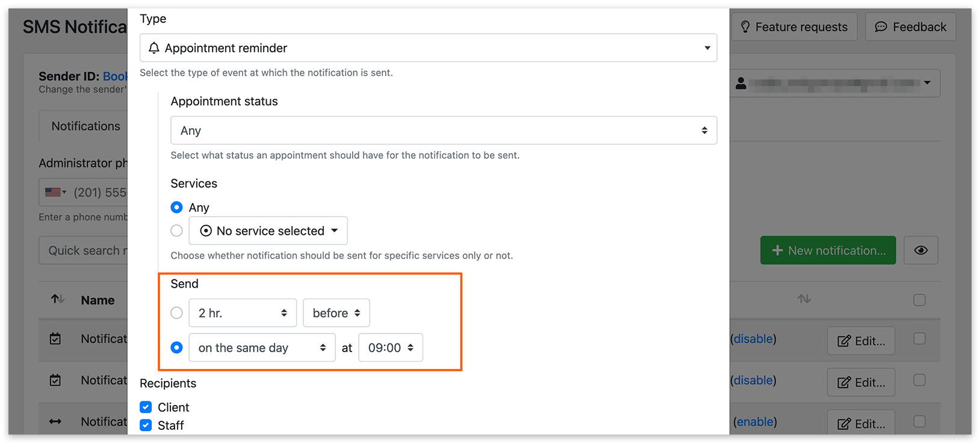The image size is (980, 443).
Task: Click the disable link for the first notification
Action: tap(753, 338)
